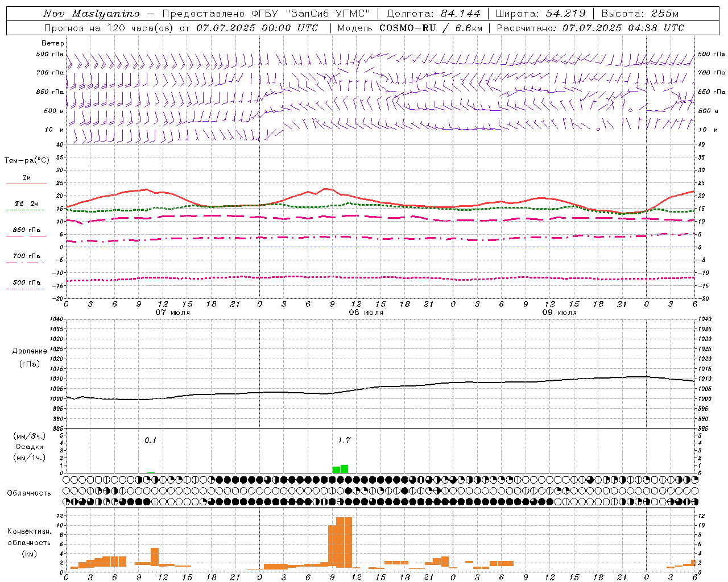Image resolution: width=728 pixels, height=582 pixels.
Task: Click the tallest orange convective cloud bar
Action: pos(344,542)
